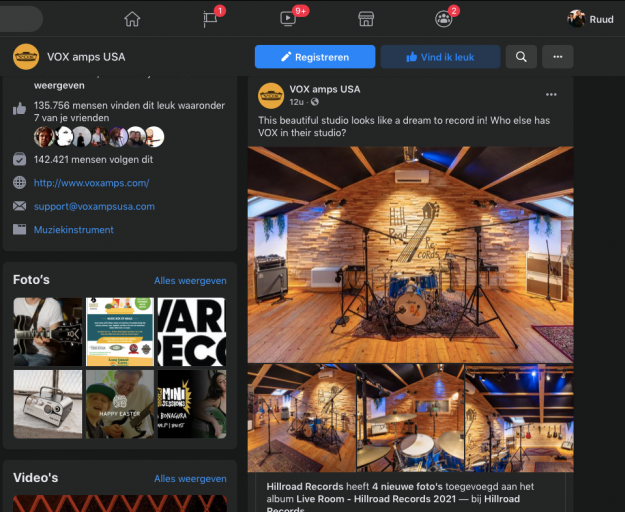Click the VOX amps USA page title text

point(86,57)
